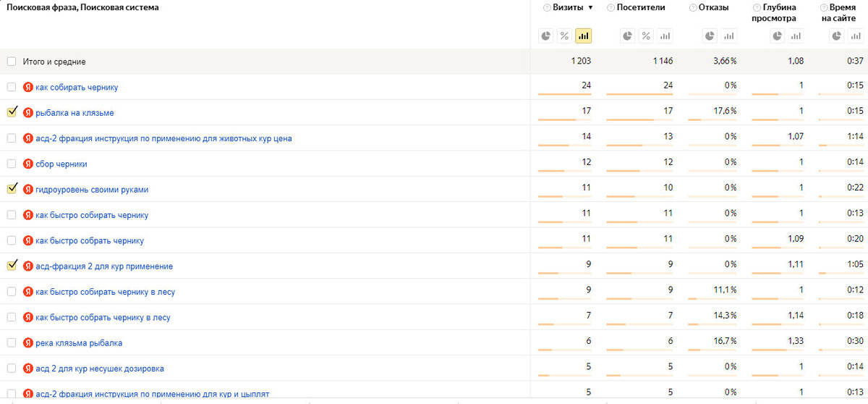This screenshot has width=868, height=404.
Task: Open the 'гидроуровень своими руками' phrase link
Action: pos(92,190)
